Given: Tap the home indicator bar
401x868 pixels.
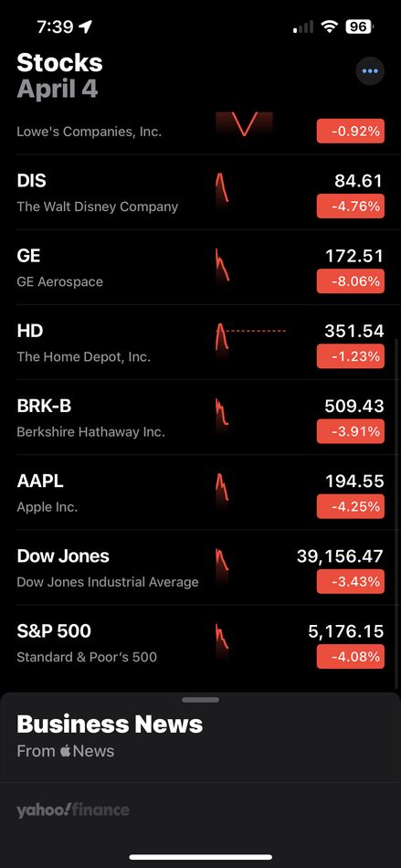Looking at the screenshot, I should pos(200,857).
